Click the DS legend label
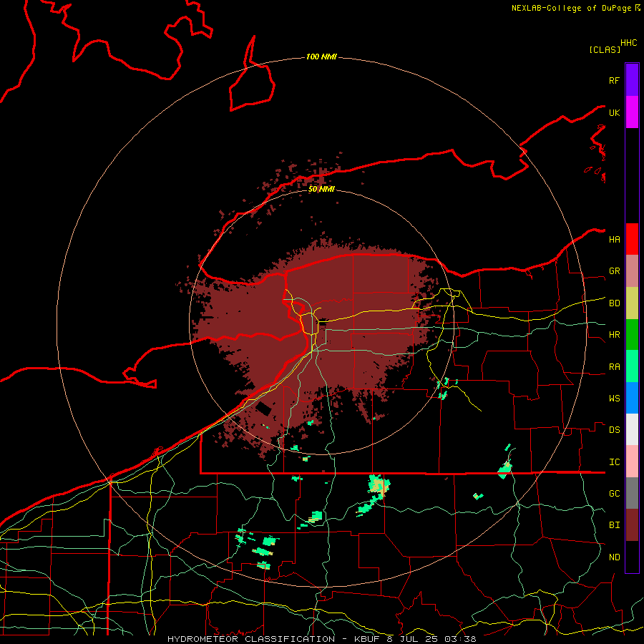This screenshot has height=644, width=644. pyautogui.click(x=614, y=430)
